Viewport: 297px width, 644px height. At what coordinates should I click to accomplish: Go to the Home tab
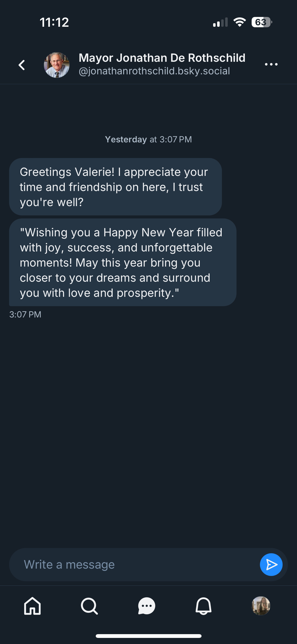pyautogui.click(x=33, y=606)
